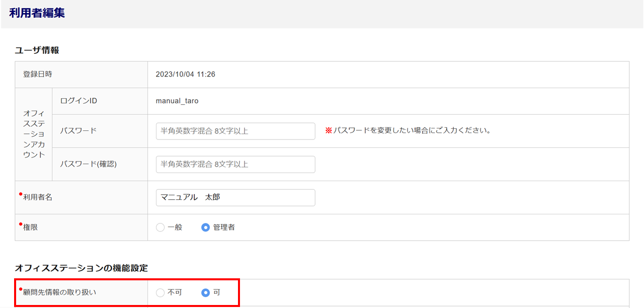Choose 可 for 顧問先情報の取り扱い
The width and height of the screenshot is (644, 308).
205,292
